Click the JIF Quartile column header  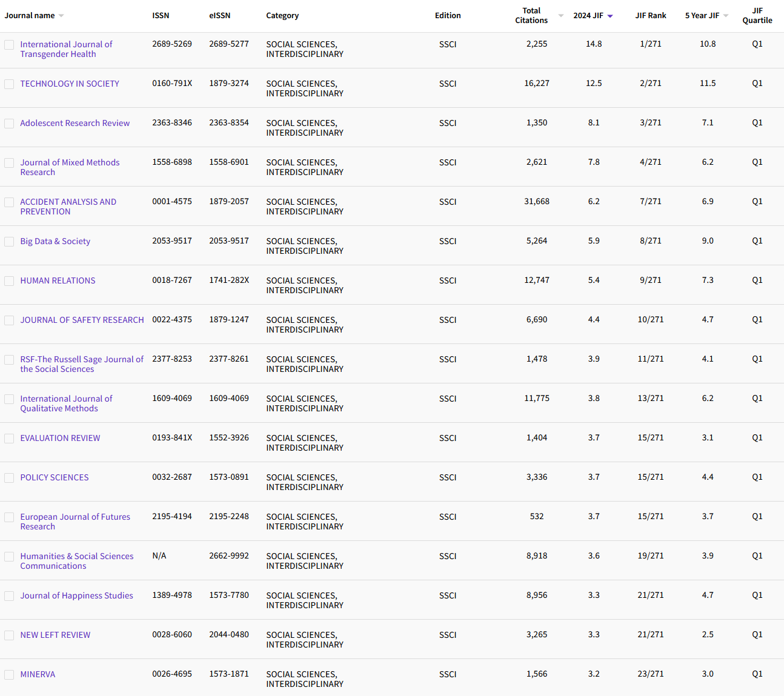757,16
